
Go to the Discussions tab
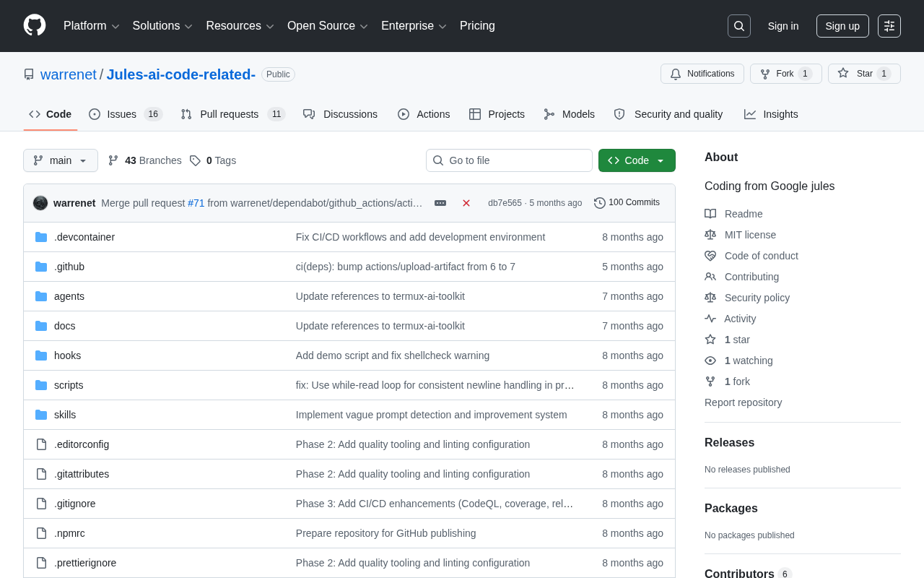[x=341, y=114]
